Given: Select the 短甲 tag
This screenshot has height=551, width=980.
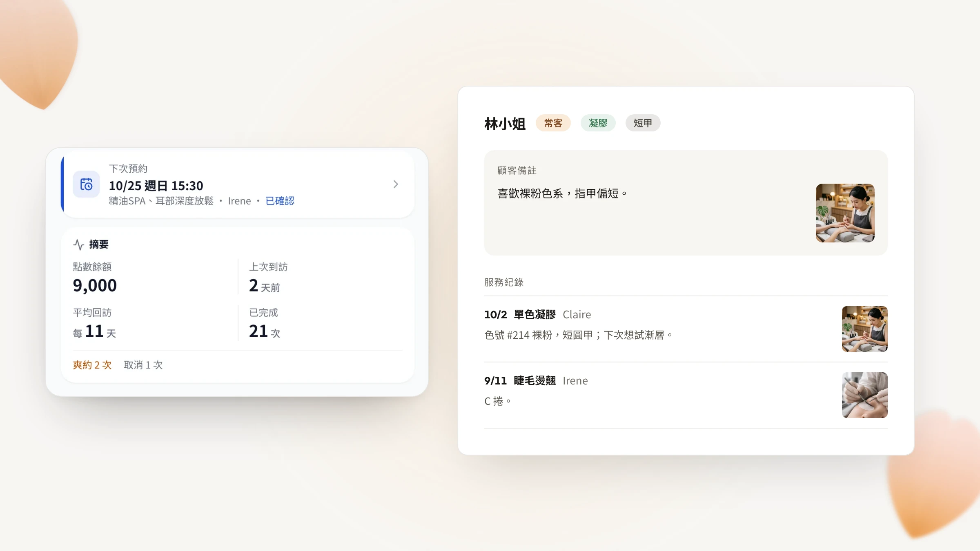Looking at the screenshot, I should pyautogui.click(x=643, y=123).
